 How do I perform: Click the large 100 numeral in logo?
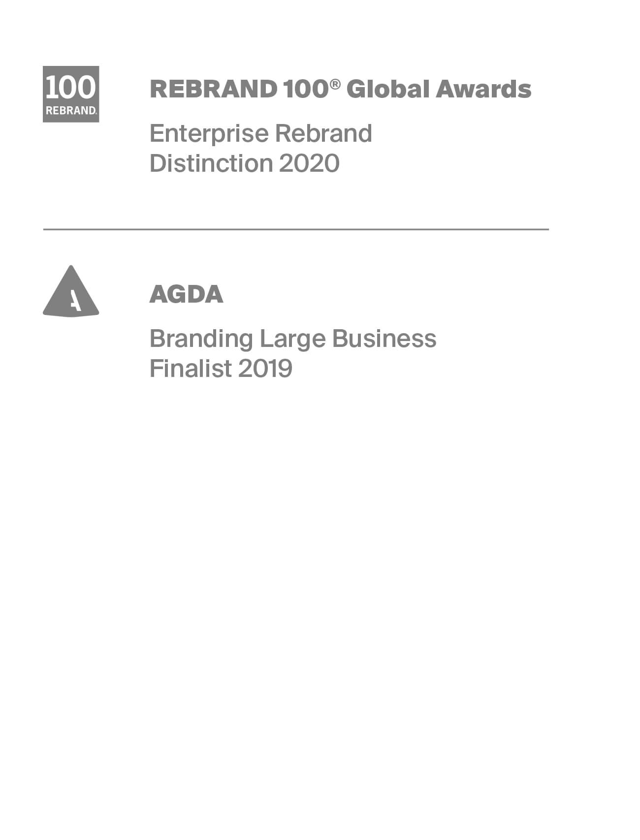pos(71,87)
